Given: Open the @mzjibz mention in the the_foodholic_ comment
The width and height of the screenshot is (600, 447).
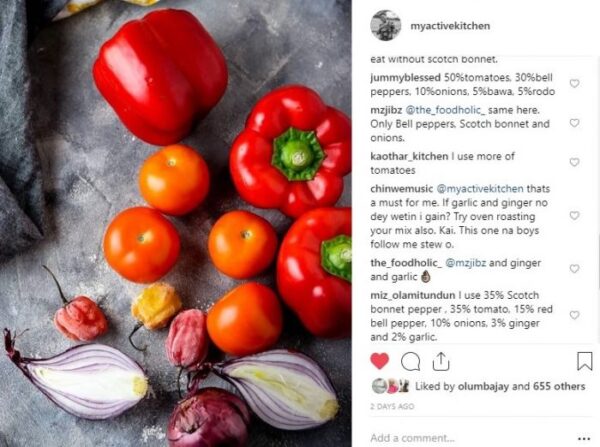Looking at the screenshot, I should (x=466, y=263).
